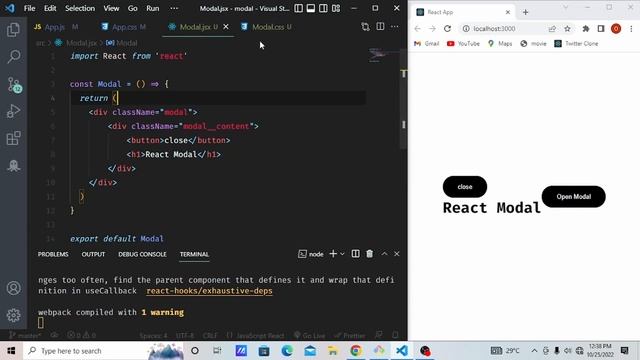Click the close button in the React page

(x=465, y=187)
